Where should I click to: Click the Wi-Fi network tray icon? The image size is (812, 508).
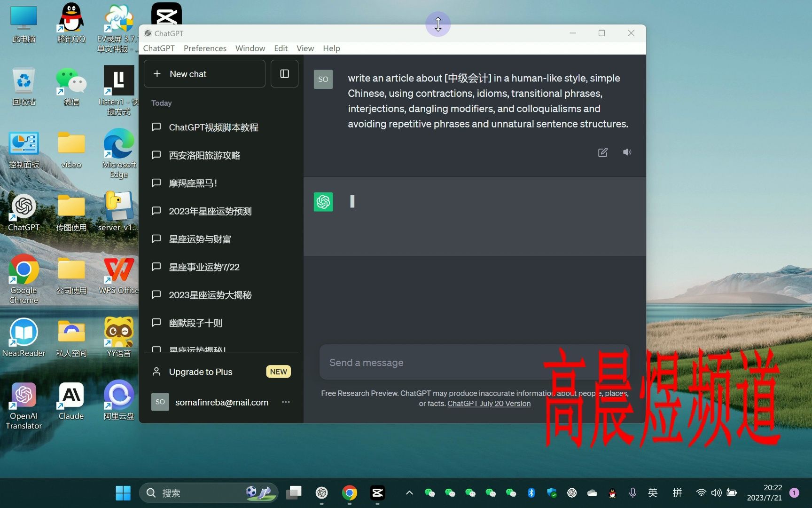pyautogui.click(x=701, y=492)
